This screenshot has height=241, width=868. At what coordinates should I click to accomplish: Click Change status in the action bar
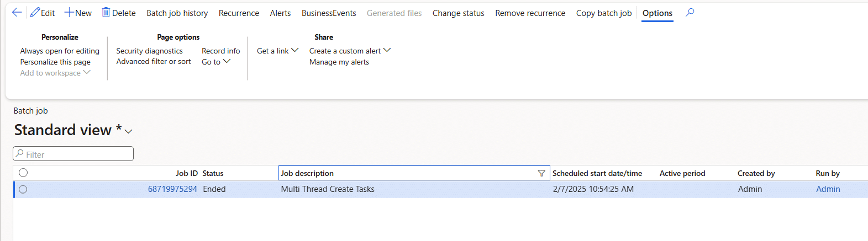tap(458, 13)
